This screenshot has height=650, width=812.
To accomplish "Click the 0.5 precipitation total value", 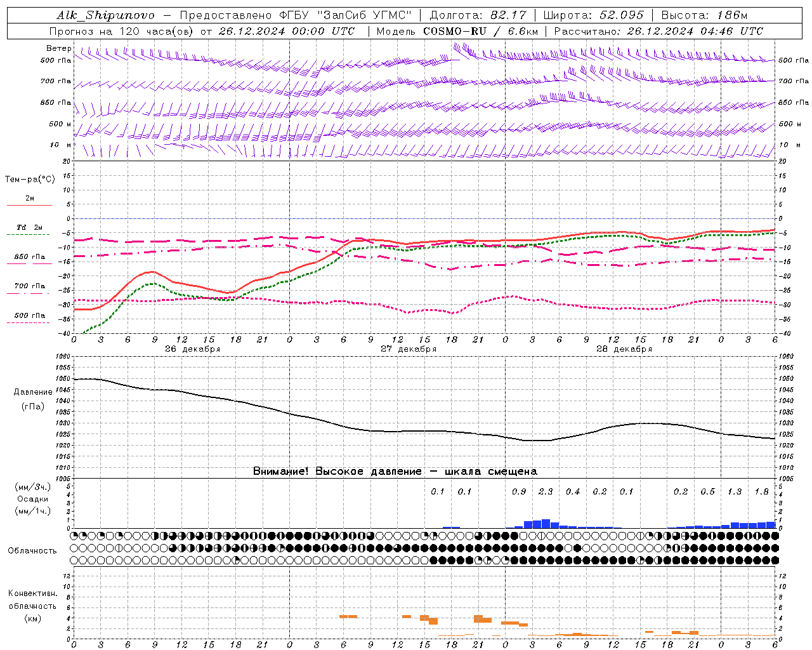I will tap(707, 492).
